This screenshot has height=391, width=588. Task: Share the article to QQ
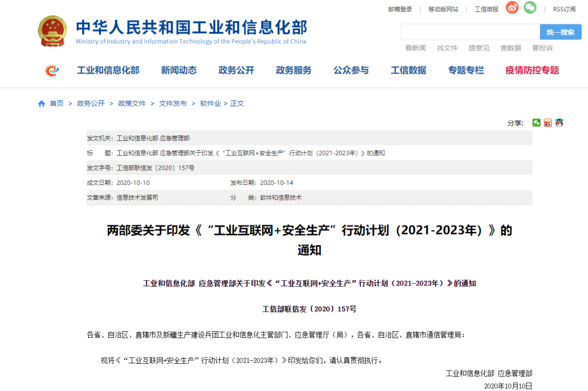point(559,123)
